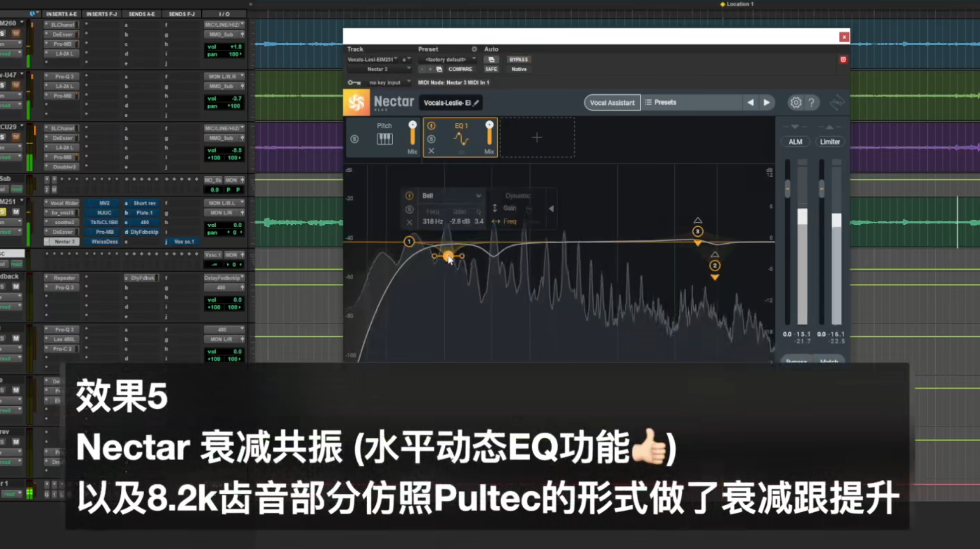Enable the Limiter

click(829, 142)
